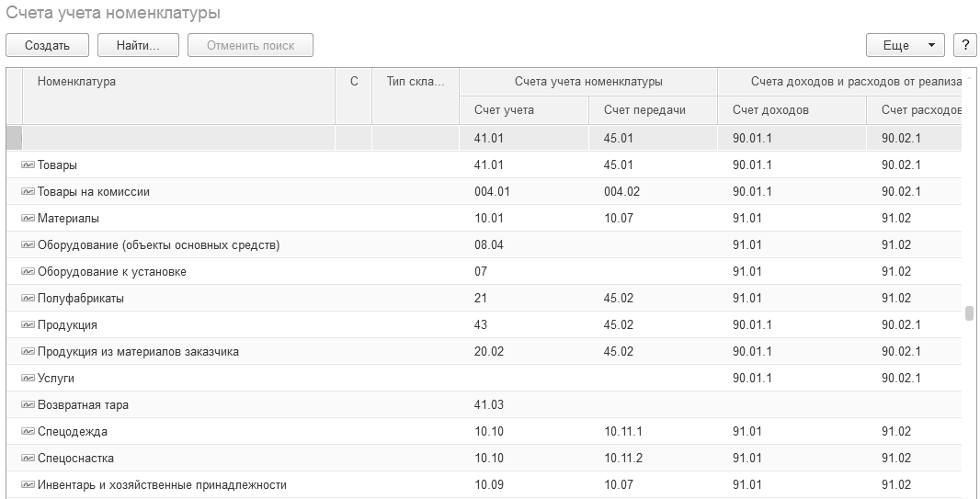Select the Материалы row icon
The image size is (980, 499).
click(x=28, y=219)
